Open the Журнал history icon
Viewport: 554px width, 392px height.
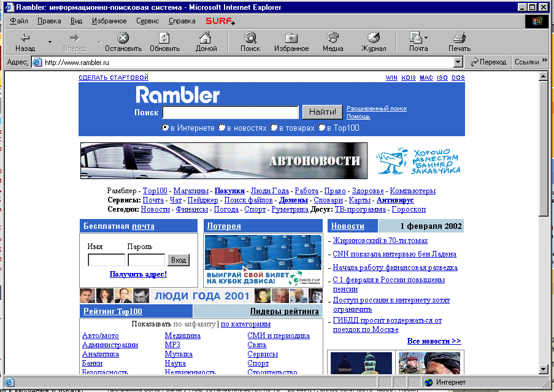coord(374,37)
